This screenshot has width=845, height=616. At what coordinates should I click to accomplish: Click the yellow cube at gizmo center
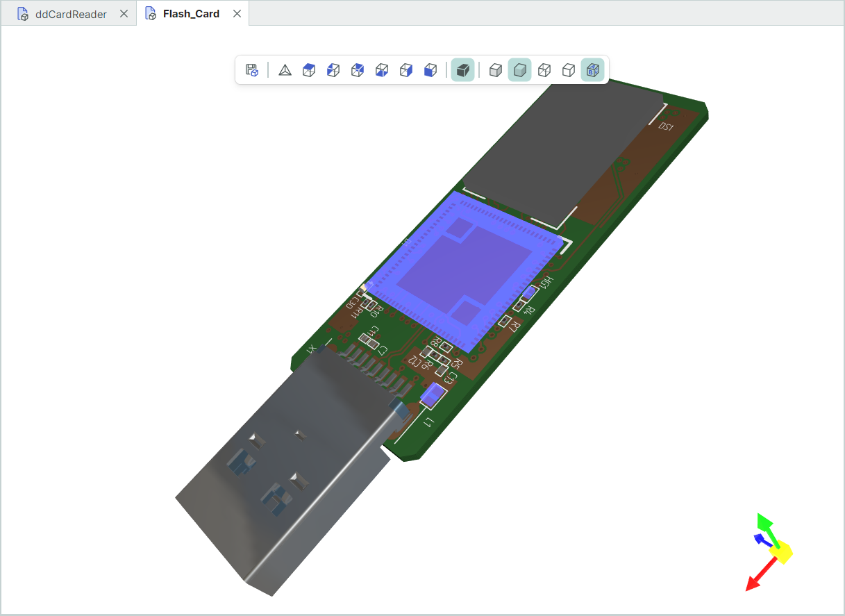[782, 552]
